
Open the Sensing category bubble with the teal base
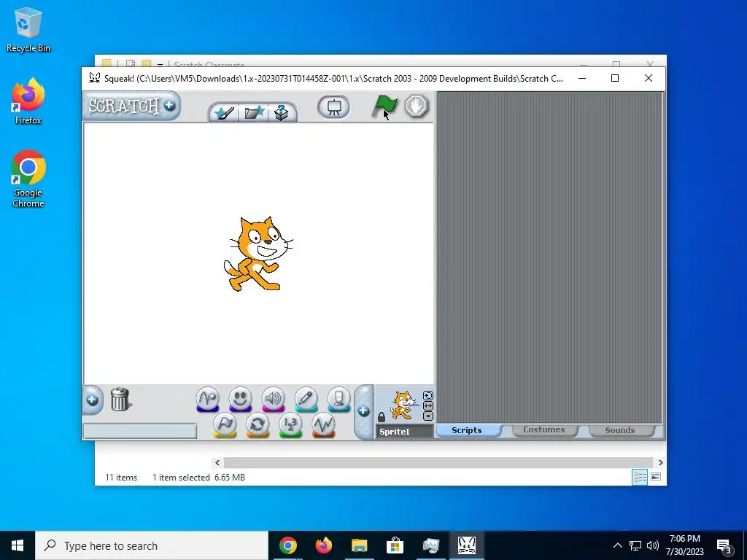[x=338, y=399]
